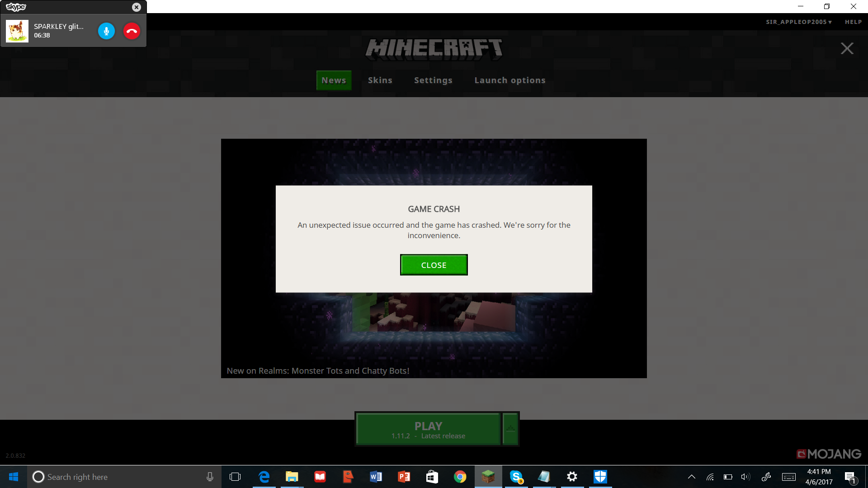Open Skype from the taskbar
This screenshot has height=488, width=868.
(x=516, y=477)
